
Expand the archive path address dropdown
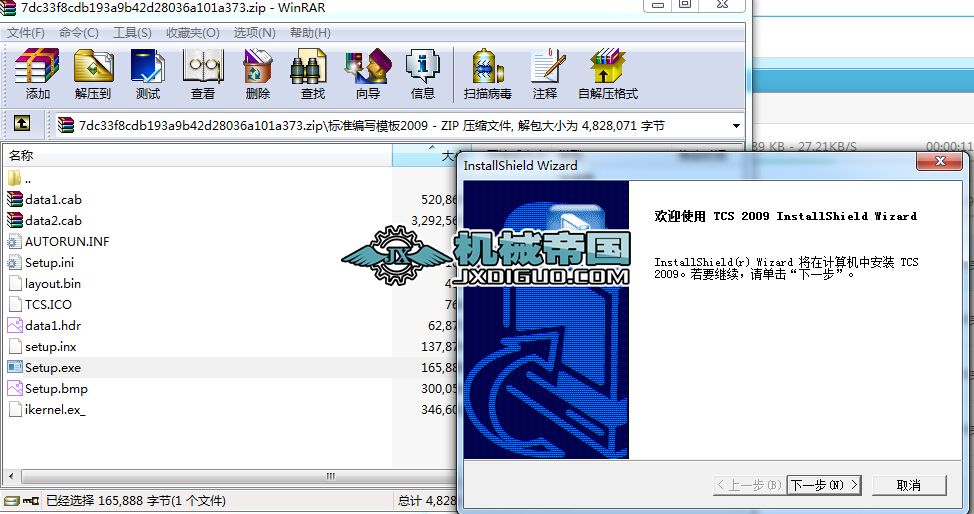coord(736,126)
